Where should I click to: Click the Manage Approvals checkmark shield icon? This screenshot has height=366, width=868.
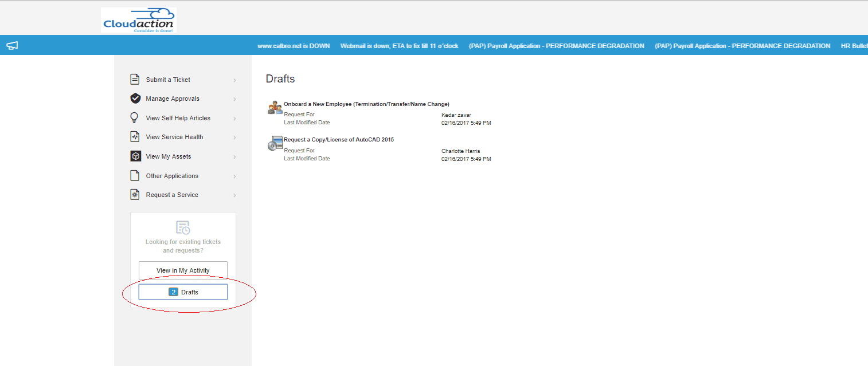[135, 99]
